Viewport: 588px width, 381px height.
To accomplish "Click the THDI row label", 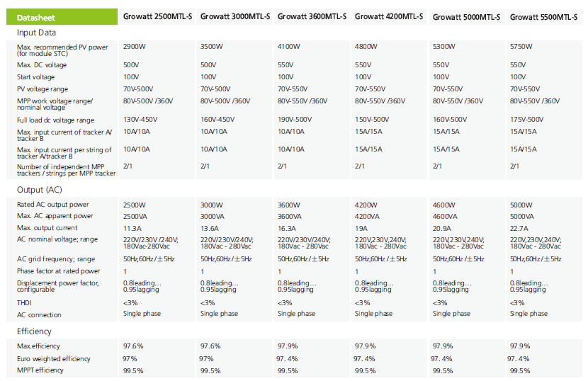I will 25,303.
